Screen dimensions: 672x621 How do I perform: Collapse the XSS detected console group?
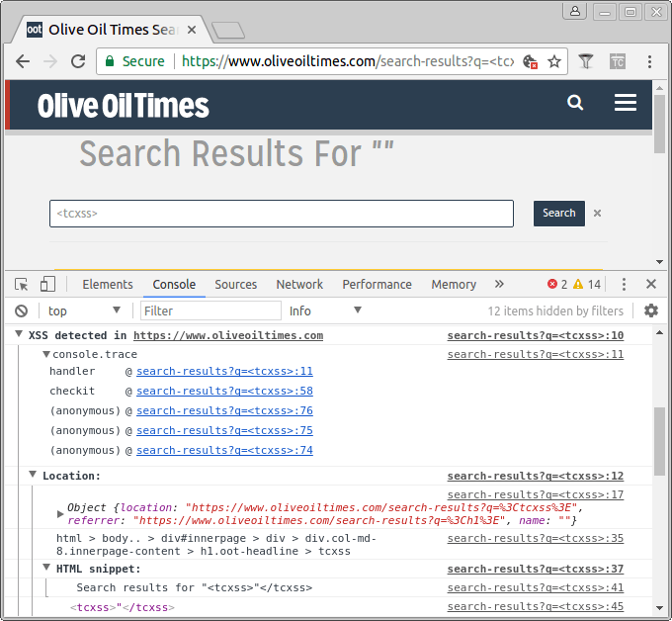(19, 333)
